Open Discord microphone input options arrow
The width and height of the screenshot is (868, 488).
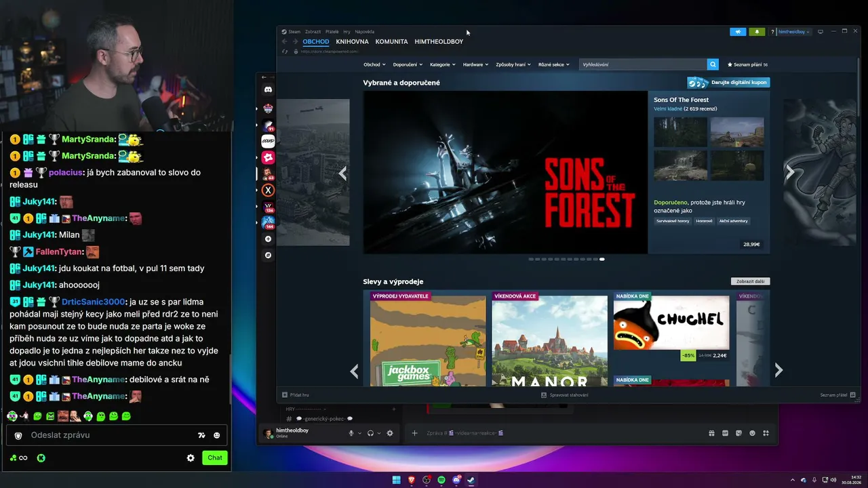point(359,433)
